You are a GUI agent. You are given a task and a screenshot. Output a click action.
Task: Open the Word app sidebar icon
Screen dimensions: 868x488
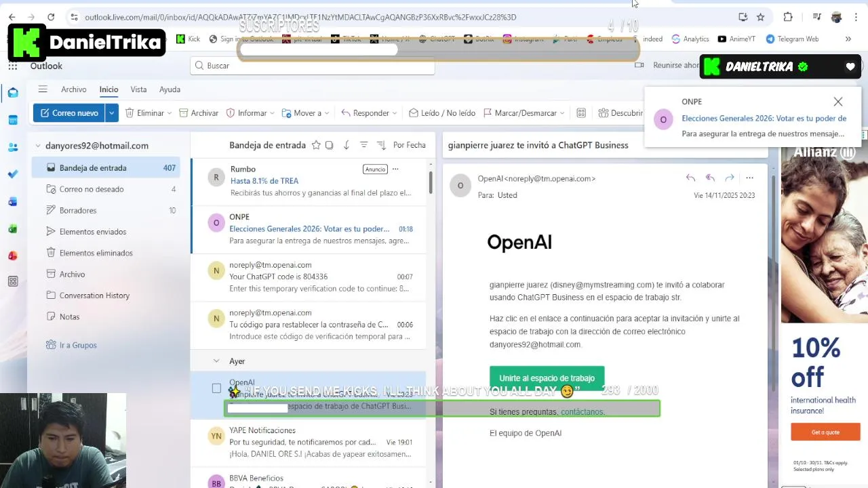pos(13,201)
